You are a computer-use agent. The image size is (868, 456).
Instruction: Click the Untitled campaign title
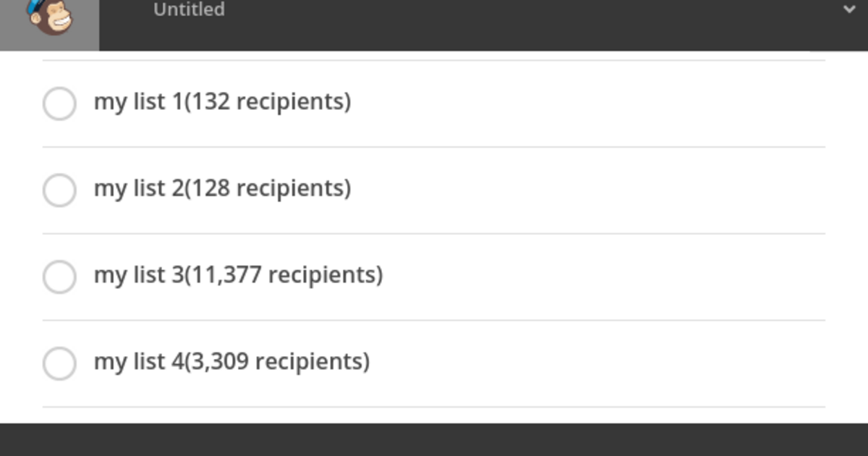click(x=189, y=10)
